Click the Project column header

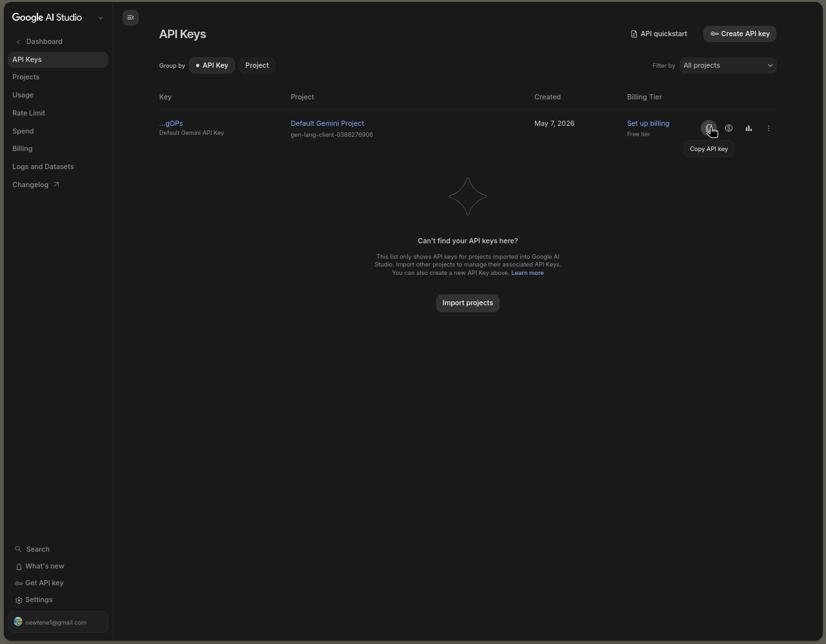pyautogui.click(x=302, y=97)
